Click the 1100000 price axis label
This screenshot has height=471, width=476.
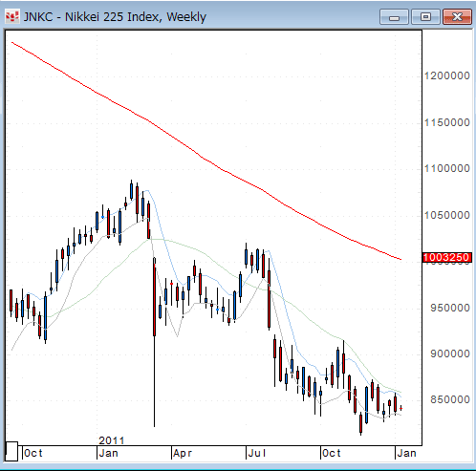coord(446,168)
